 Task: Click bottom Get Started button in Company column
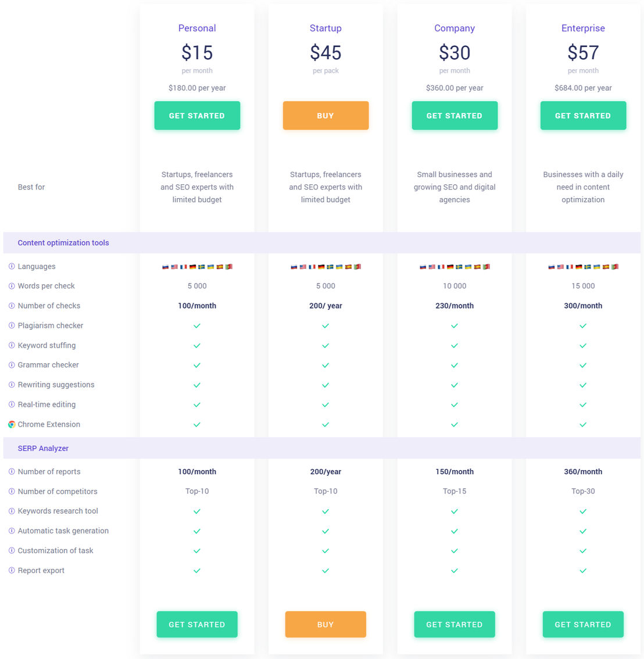pos(455,625)
